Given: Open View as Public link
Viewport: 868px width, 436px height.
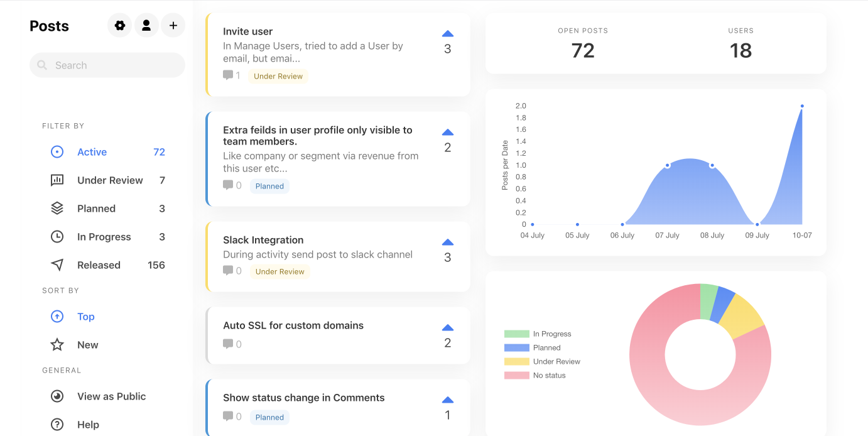Looking at the screenshot, I should coord(111,396).
